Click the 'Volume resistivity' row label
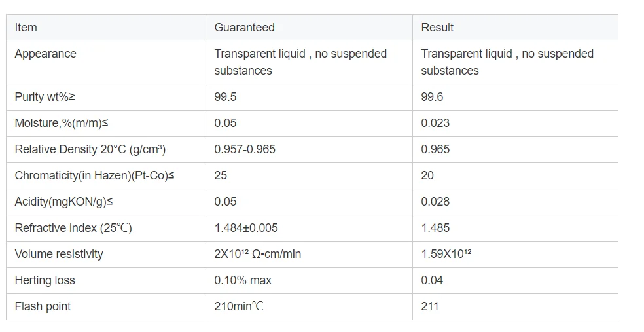 point(59,254)
